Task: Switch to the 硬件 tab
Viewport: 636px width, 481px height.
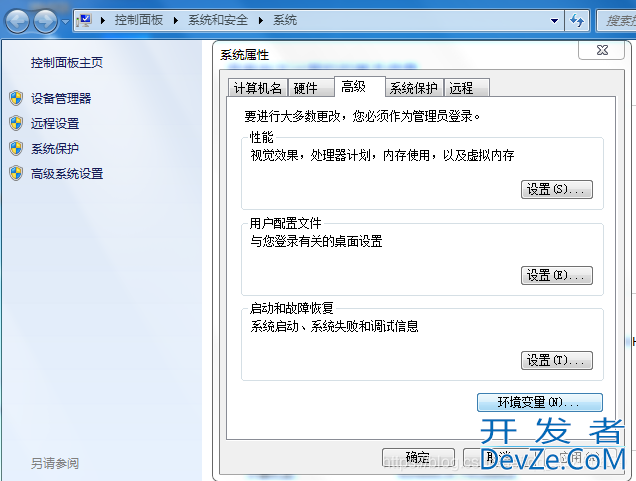Action: point(306,88)
